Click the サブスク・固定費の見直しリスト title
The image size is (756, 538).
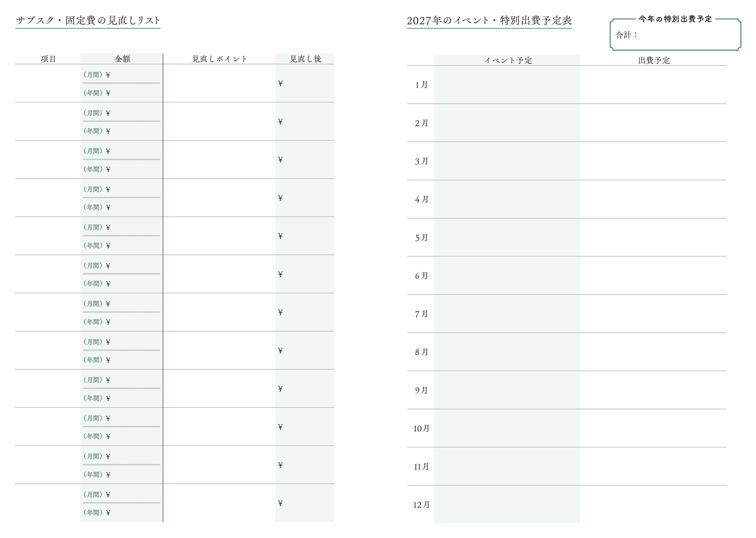[88, 21]
